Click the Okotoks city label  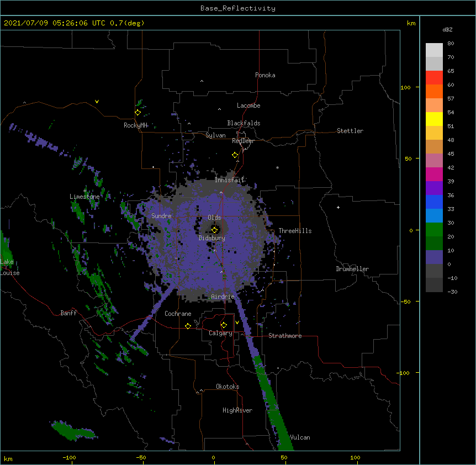tap(228, 387)
